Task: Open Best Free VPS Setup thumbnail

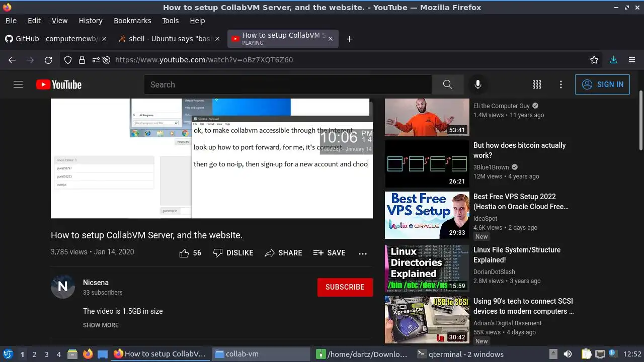Action: (x=427, y=215)
